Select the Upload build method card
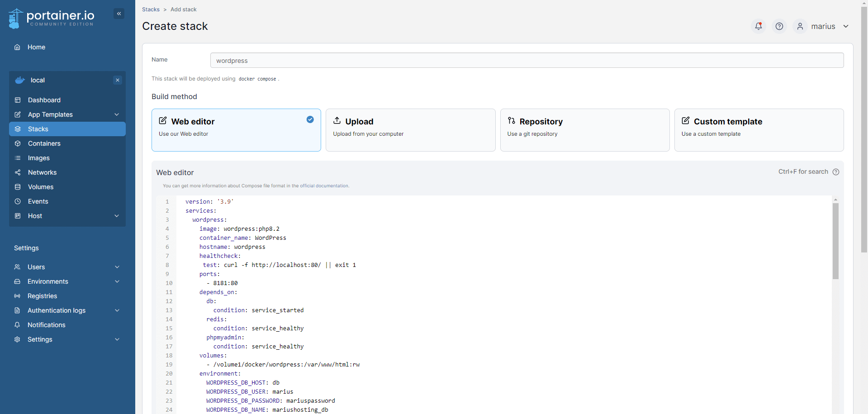868x414 pixels. coord(411,130)
